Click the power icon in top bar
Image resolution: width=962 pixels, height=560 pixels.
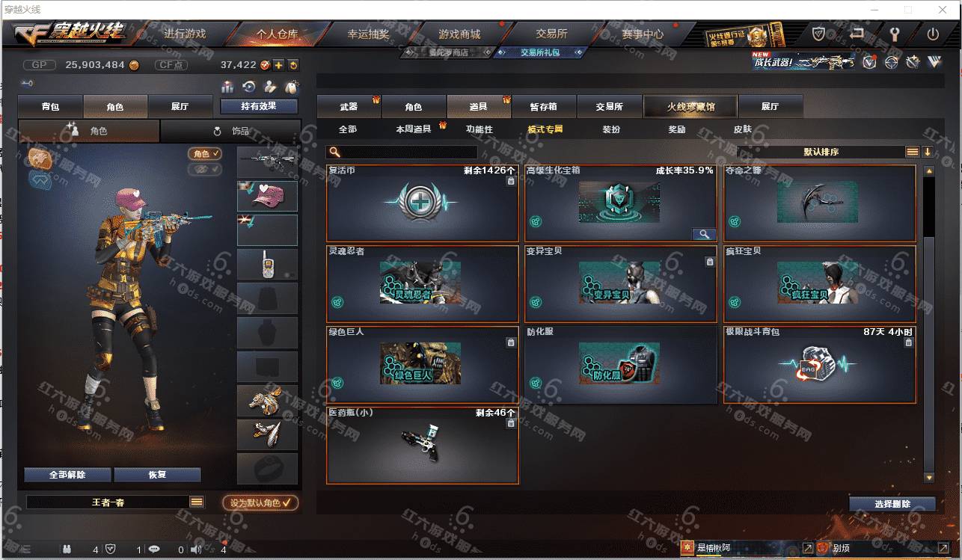(x=933, y=34)
